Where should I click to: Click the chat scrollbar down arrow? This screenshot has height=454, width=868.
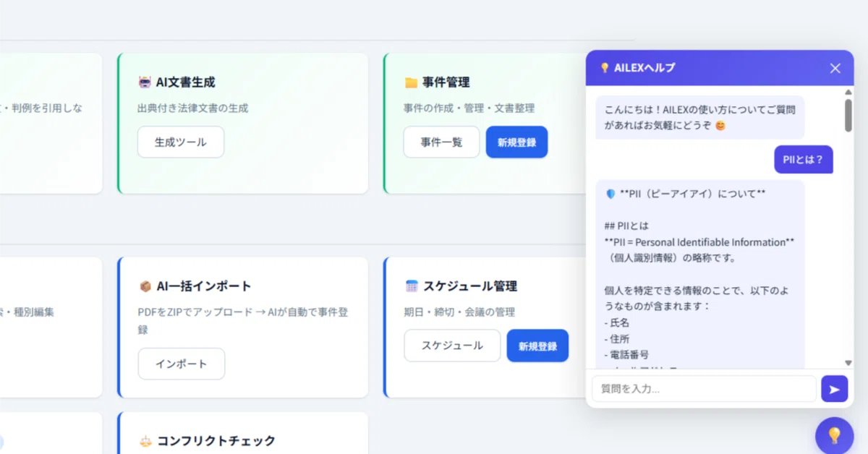tap(848, 363)
